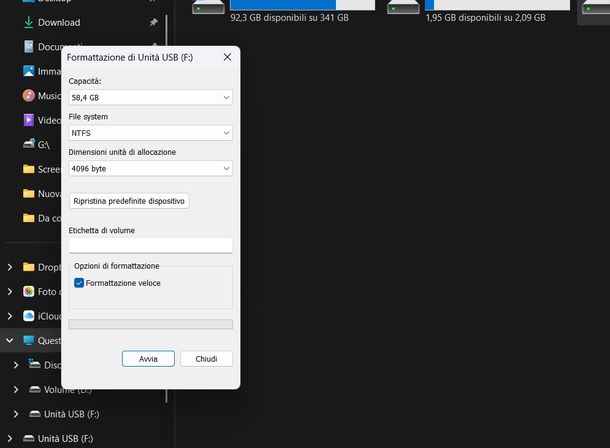Viewport: 610px width, 448px height.
Task: Click Ripristina predefinite dispositivo button
Action: click(x=129, y=201)
